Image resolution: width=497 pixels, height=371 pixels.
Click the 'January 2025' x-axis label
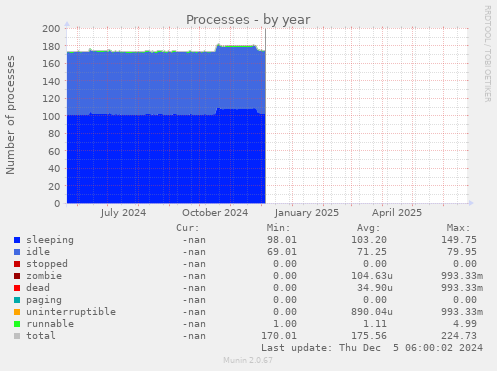click(x=307, y=213)
